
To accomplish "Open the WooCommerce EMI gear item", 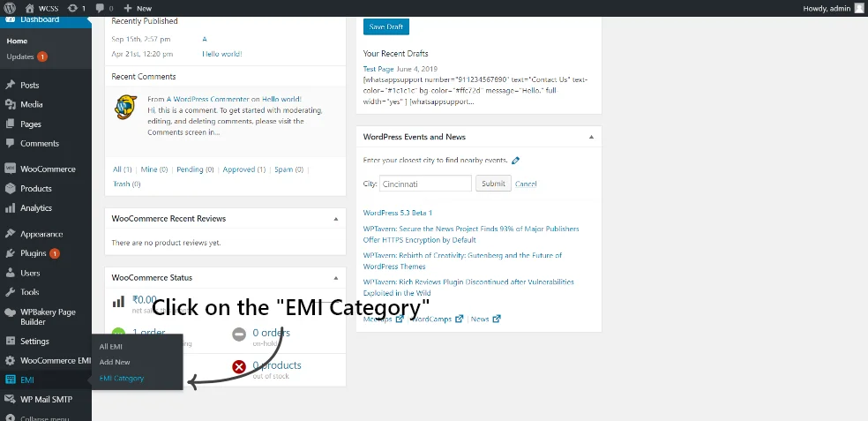I will click(x=45, y=361).
